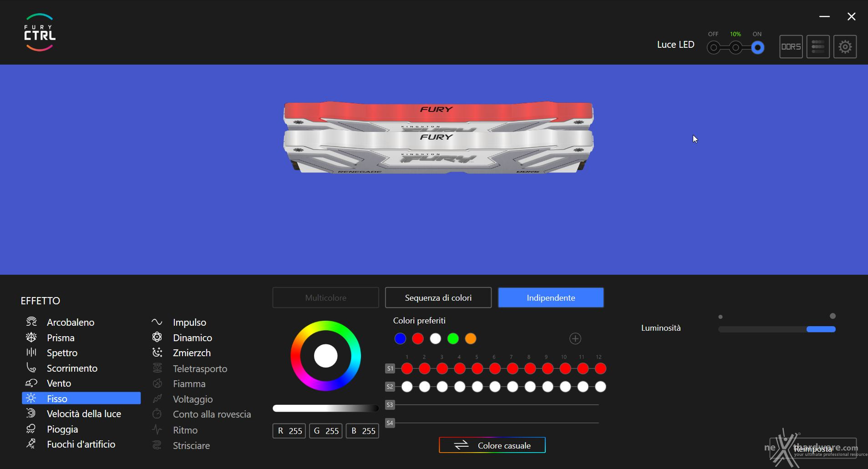Apply a random color with Colore casuale
The image size is (868, 469).
pyautogui.click(x=492, y=445)
